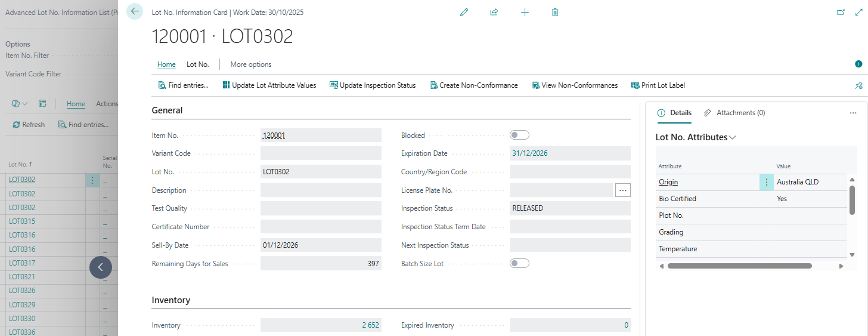Open the FactBox more options ellipsis
Screen dimensions: 868x336
click(853, 113)
